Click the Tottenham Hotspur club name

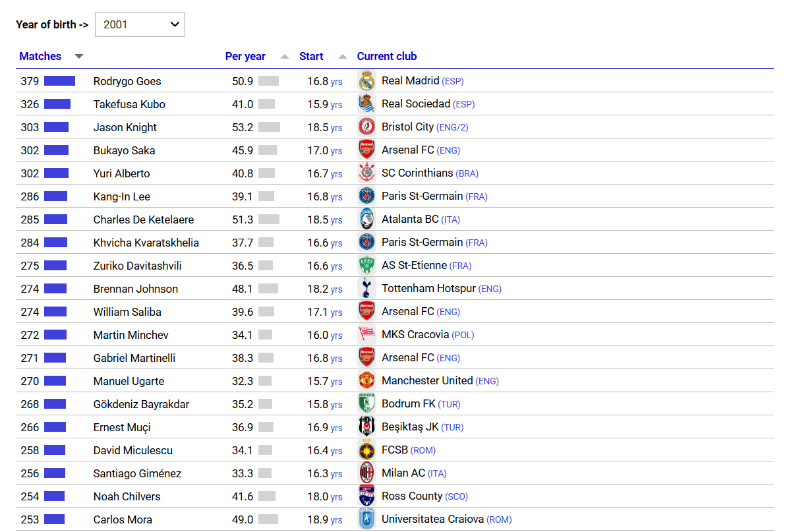point(428,289)
